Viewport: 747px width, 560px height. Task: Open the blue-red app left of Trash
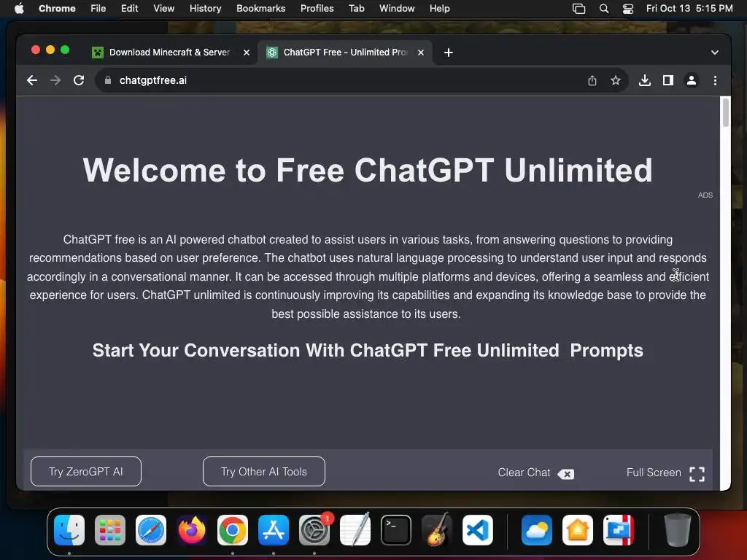tap(619, 530)
